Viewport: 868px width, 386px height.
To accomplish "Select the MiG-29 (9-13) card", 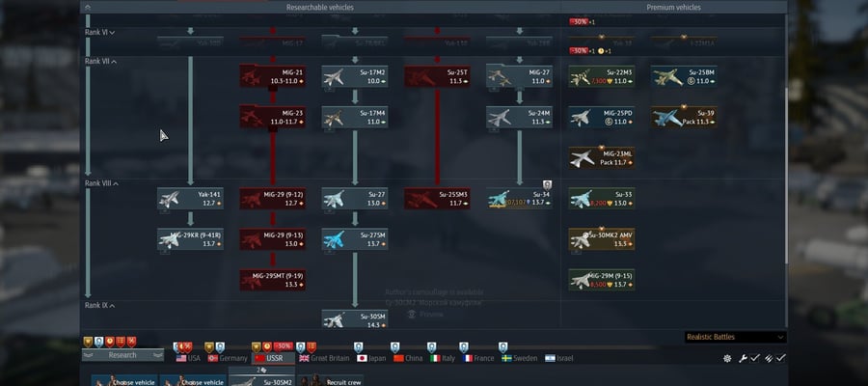I will pos(272,239).
